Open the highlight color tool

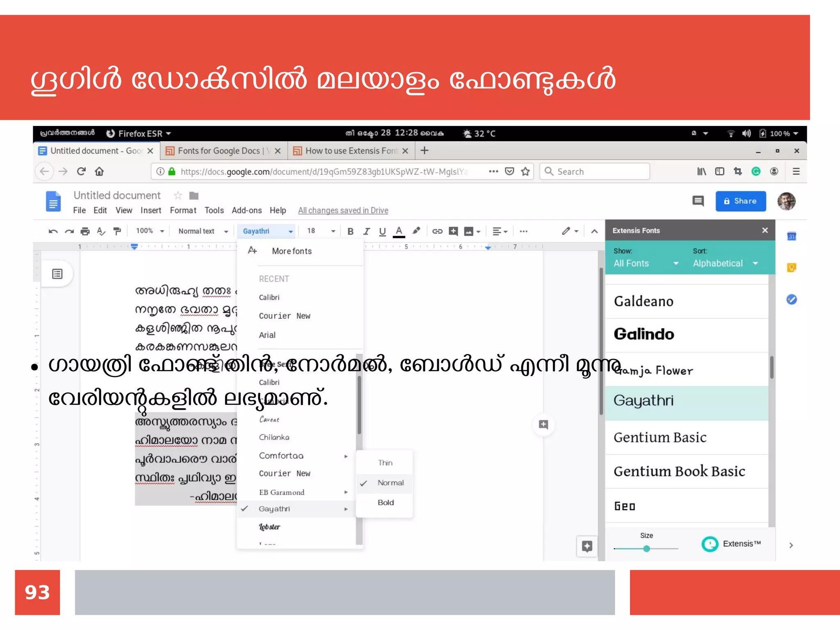click(x=416, y=231)
